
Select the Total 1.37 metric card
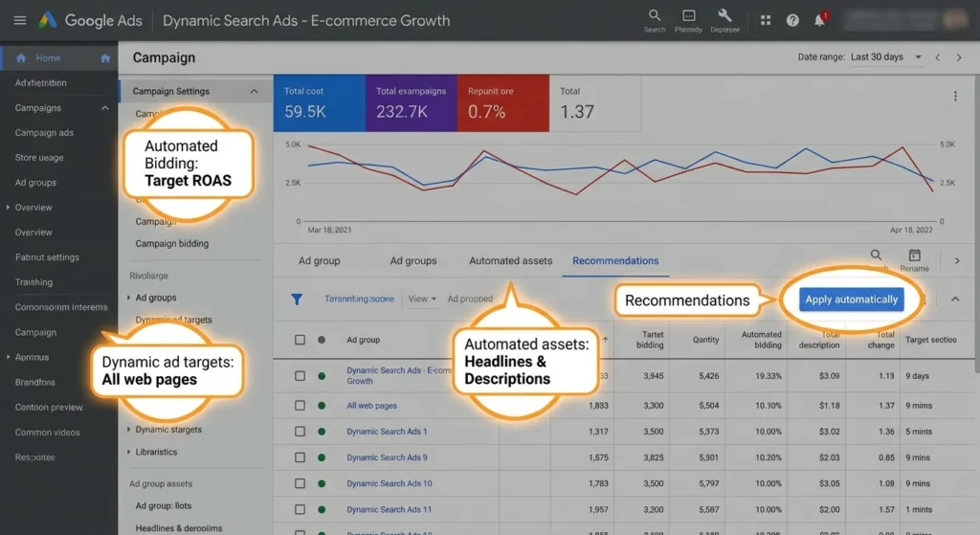595,103
